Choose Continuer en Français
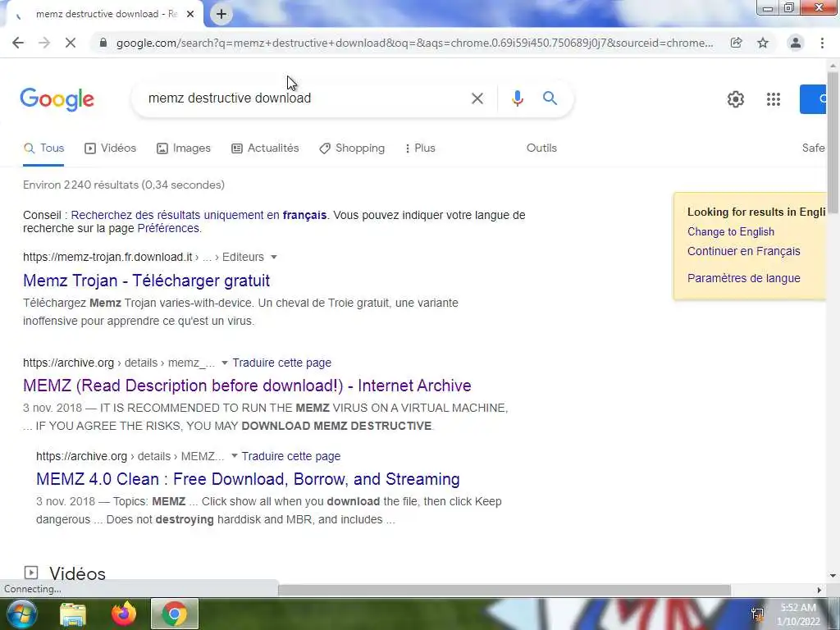Screen dimensions: 840x630 pos(743,251)
